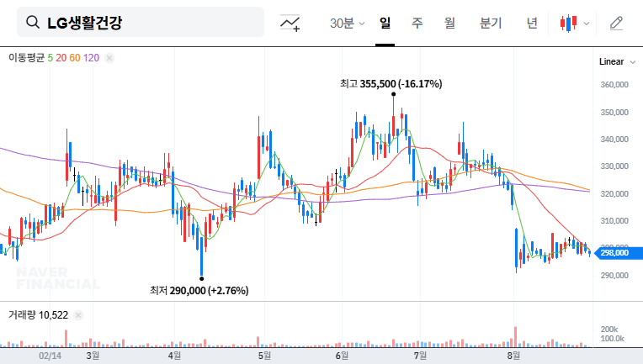This screenshot has height=364, width=643.
Task: Select the pencil drawing tool
Action: 616,23
